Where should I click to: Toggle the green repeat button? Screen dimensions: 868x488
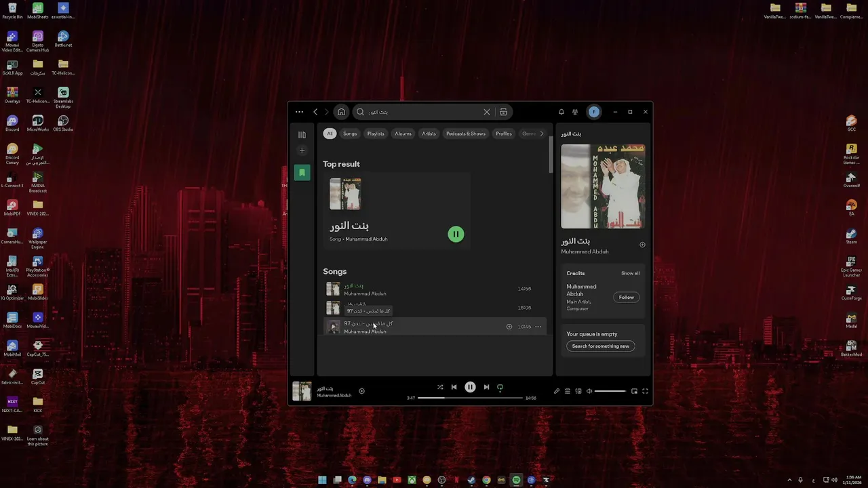[500, 387]
